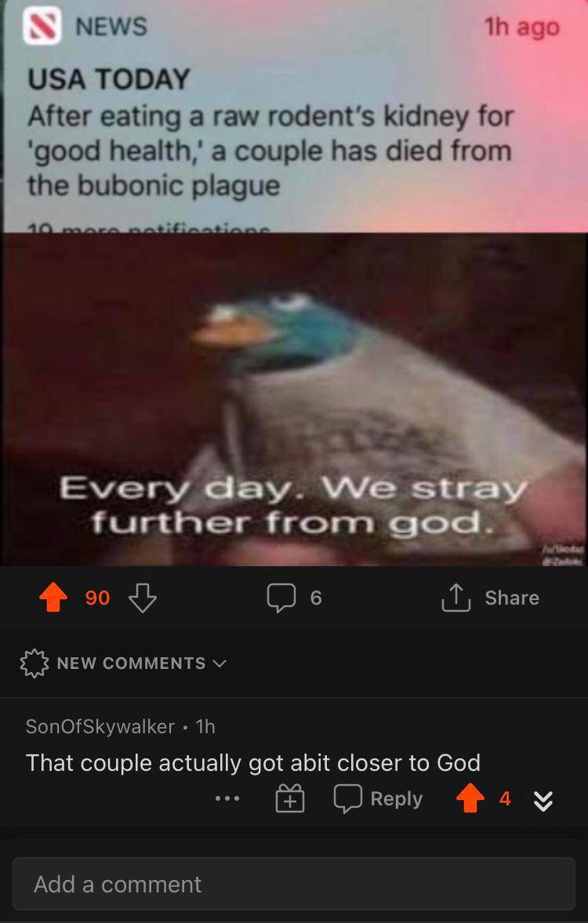This screenshot has width=588, height=923.
Task: Click the Share label
Action: (512, 598)
